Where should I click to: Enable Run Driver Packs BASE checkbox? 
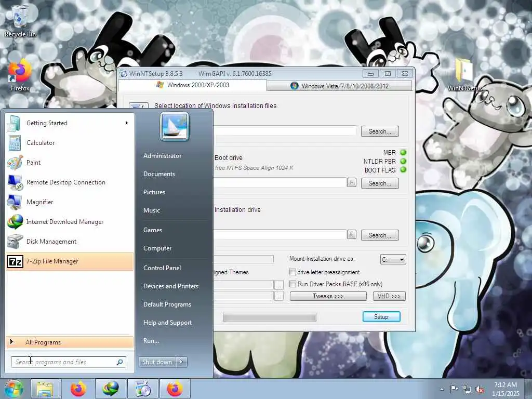click(x=292, y=284)
